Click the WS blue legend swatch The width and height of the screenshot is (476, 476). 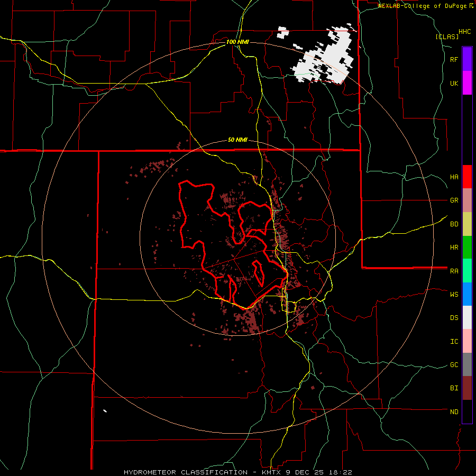467,294
